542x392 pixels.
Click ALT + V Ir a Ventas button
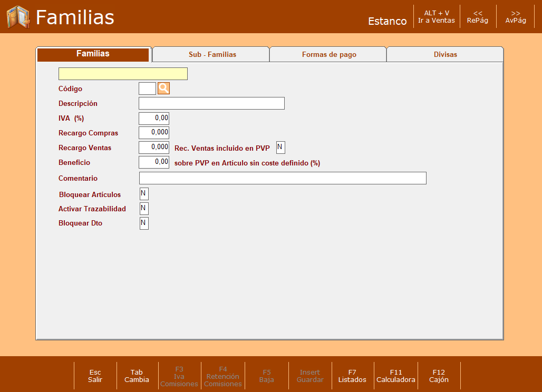coord(436,17)
